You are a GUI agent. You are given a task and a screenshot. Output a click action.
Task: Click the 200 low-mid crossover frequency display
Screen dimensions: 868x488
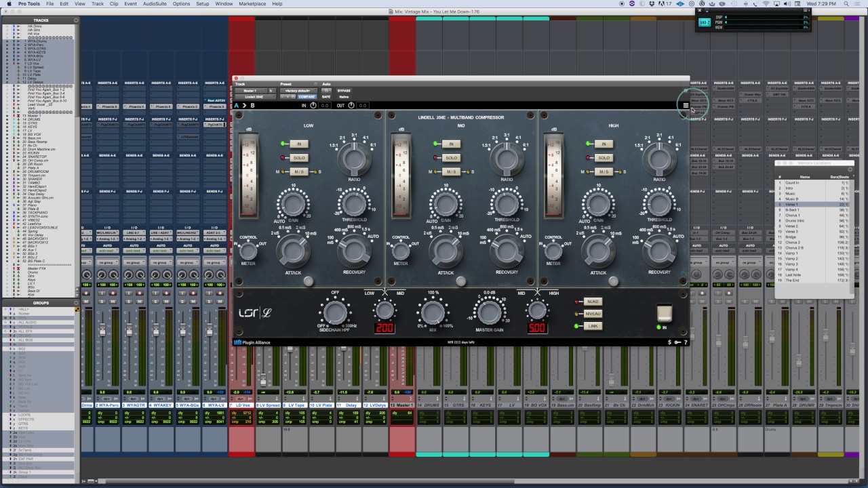384,329
